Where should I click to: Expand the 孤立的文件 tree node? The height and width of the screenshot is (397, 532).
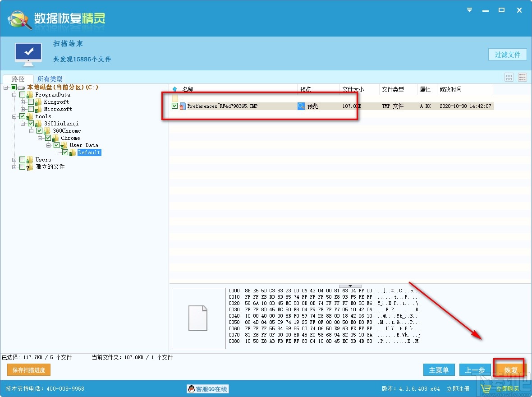tap(14, 167)
